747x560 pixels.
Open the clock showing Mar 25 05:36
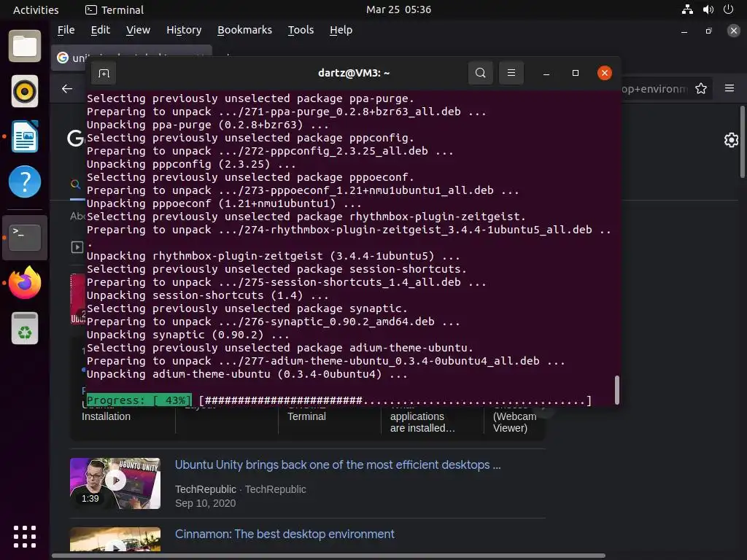pos(398,9)
